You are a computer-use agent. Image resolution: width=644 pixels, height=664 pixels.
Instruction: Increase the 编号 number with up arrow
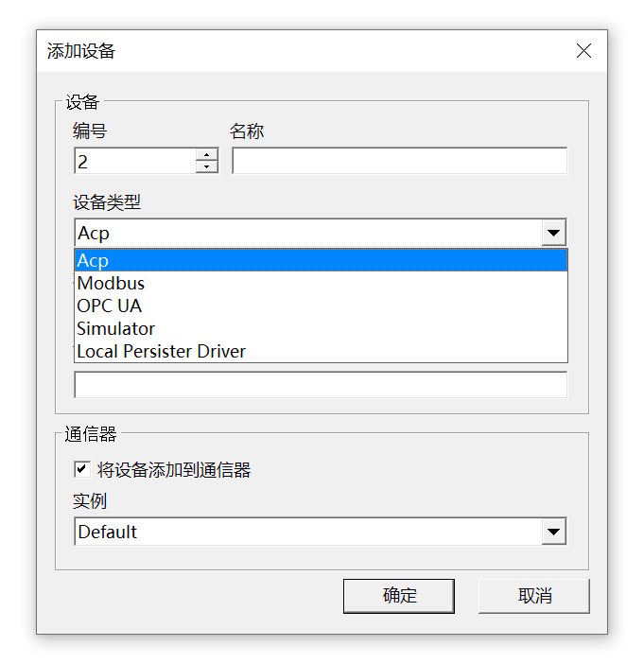click(206, 155)
